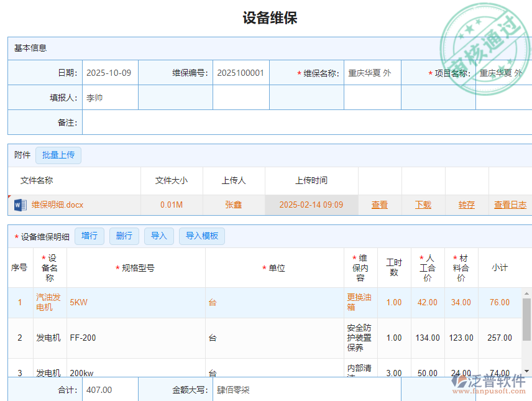Click the 查看 link to view the attachment
Viewport: 532px width, 401px height.
point(380,205)
